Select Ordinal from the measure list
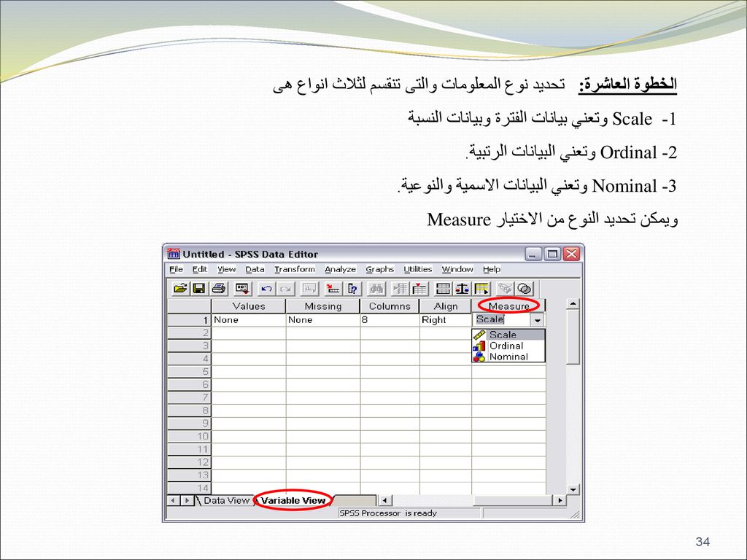Viewport: 747px width, 560px height. (508, 346)
